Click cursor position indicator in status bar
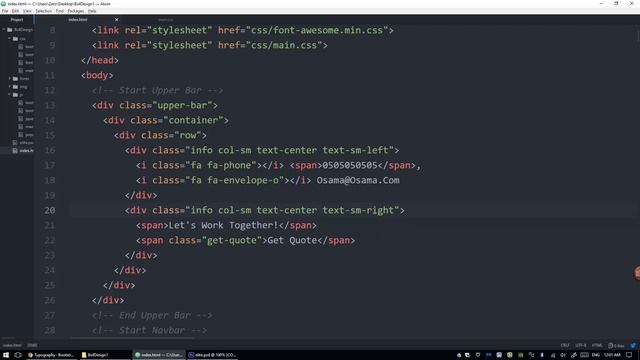The image size is (640, 360). pyautogui.click(x=32, y=345)
